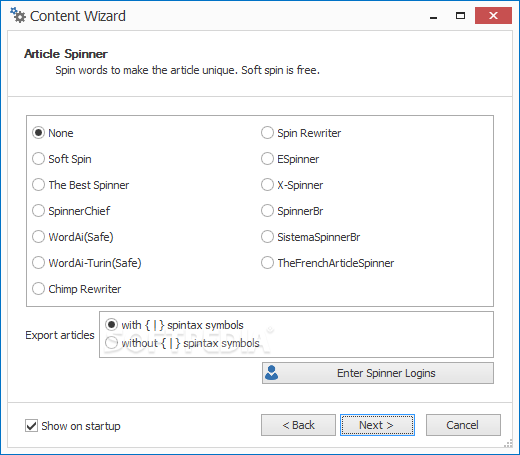520x455 pixels.
Task: Open the Enter Spinner Logins dialog
Action: point(378,373)
